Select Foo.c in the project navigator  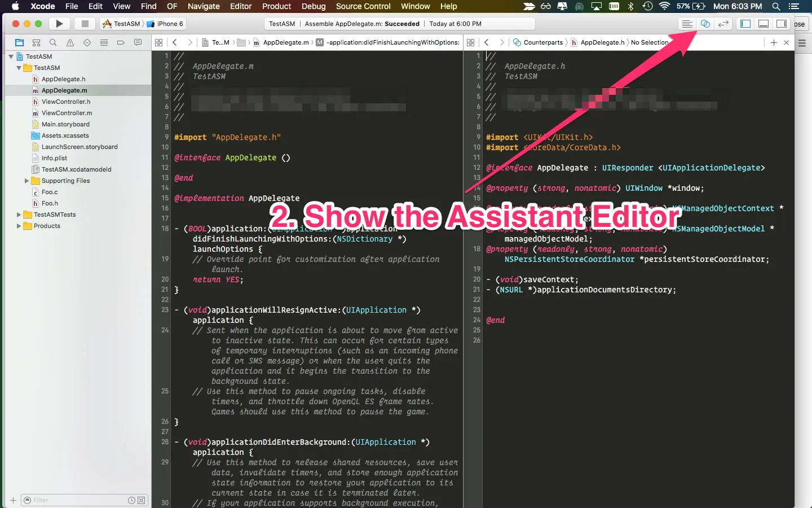pyautogui.click(x=50, y=192)
